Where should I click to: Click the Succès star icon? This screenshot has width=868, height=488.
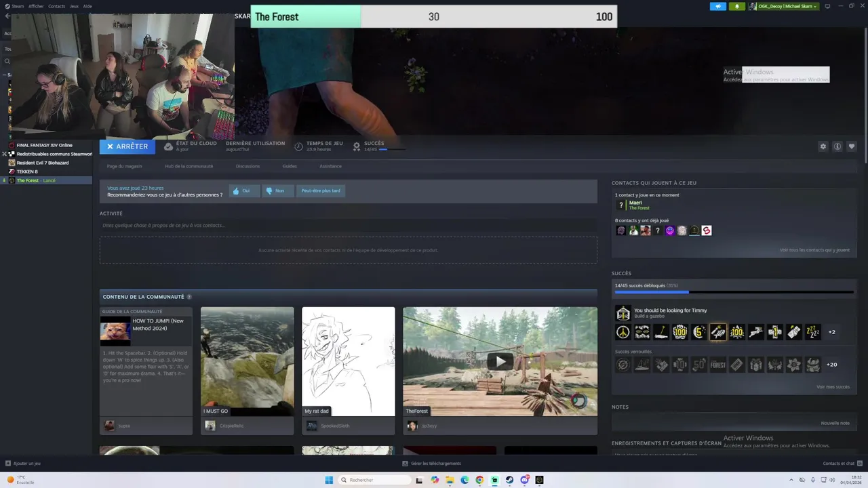(x=356, y=146)
